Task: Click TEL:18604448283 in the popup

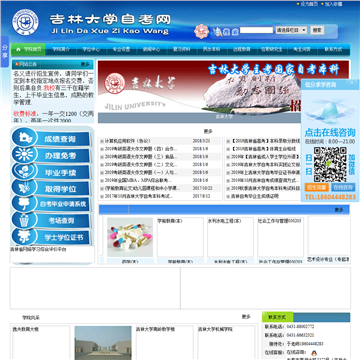Action: pos(330,197)
